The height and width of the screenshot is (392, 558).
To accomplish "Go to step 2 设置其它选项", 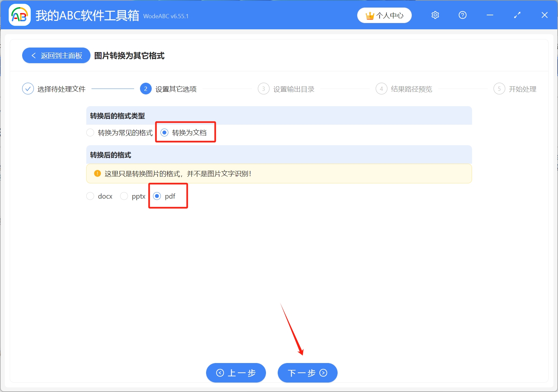I will pos(168,89).
